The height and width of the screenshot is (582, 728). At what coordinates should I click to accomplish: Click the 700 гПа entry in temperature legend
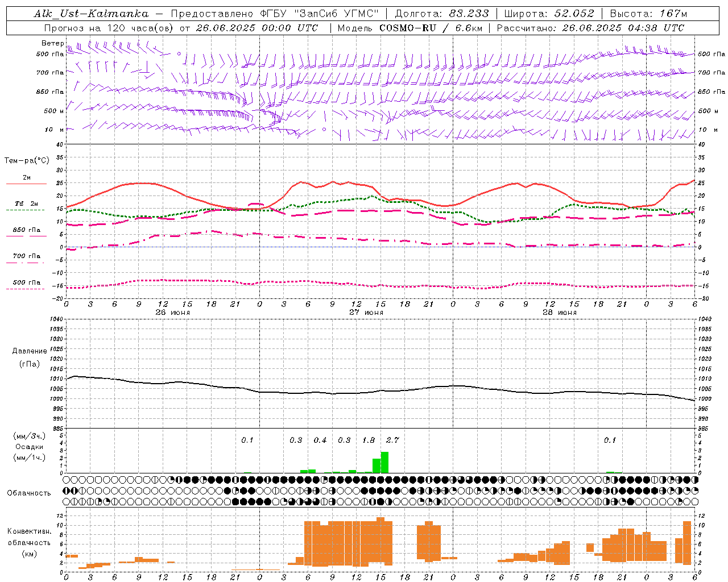(26, 257)
